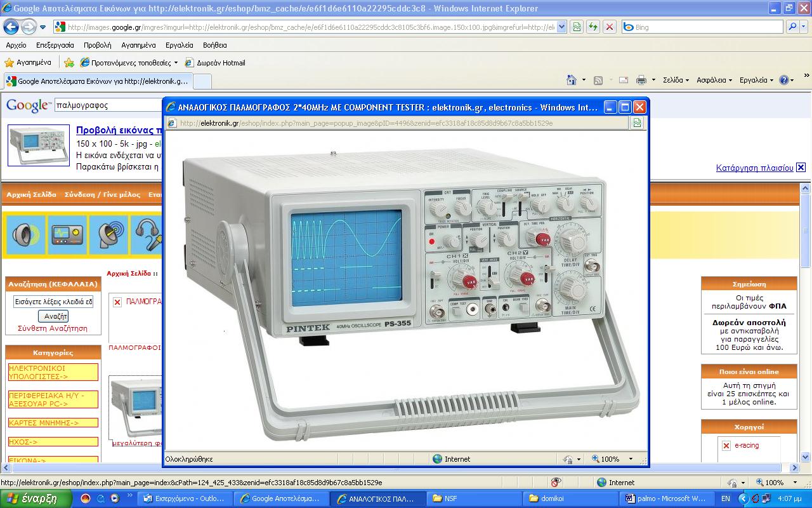Viewport: 812px width, 508px height.
Task: Click the Κατάργηση πλαισίου link
Action: click(755, 168)
